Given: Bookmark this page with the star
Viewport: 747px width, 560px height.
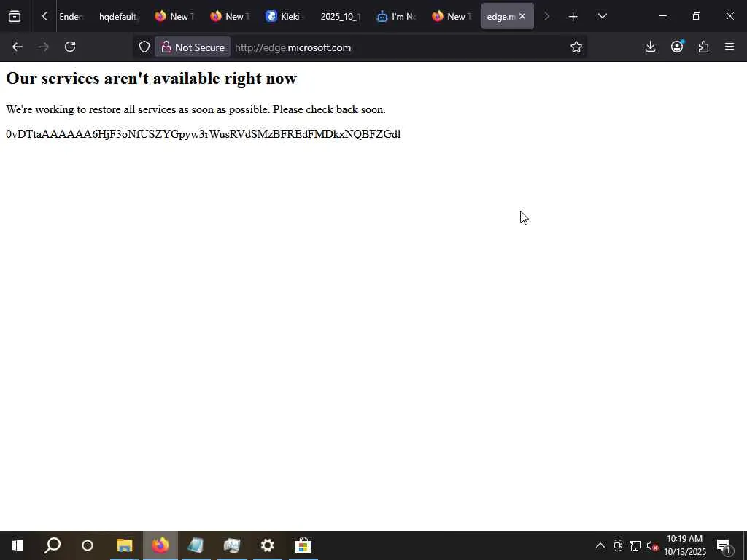Looking at the screenshot, I should pyautogui.click(x=576, y=47).
